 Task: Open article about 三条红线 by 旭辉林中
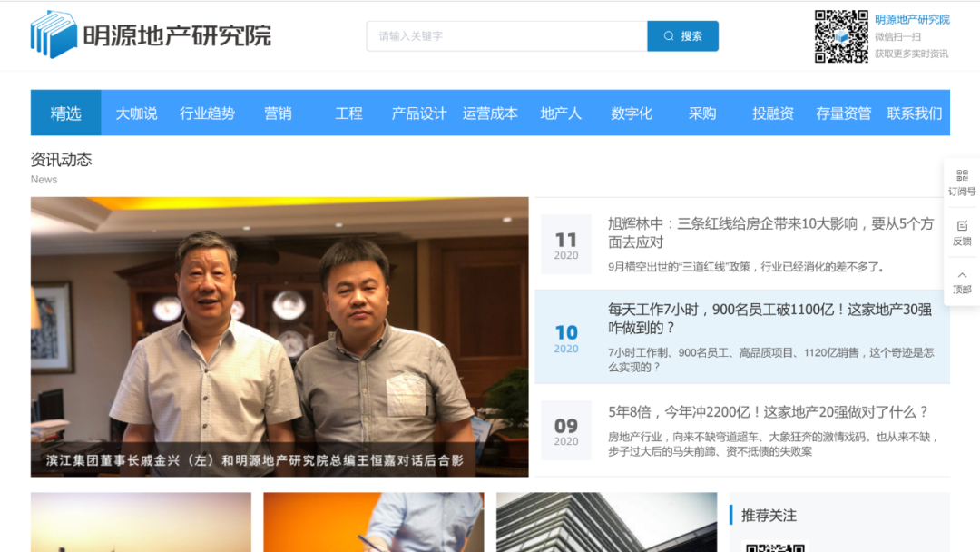pos(769,232)
